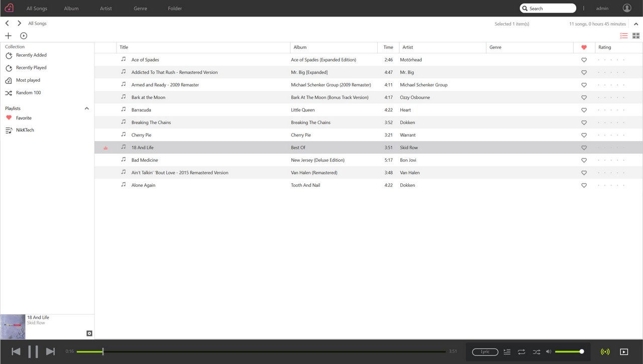Mute the volume speaker icon
Image resolution: width=643 pixels, height=364 pixels.
549,351
